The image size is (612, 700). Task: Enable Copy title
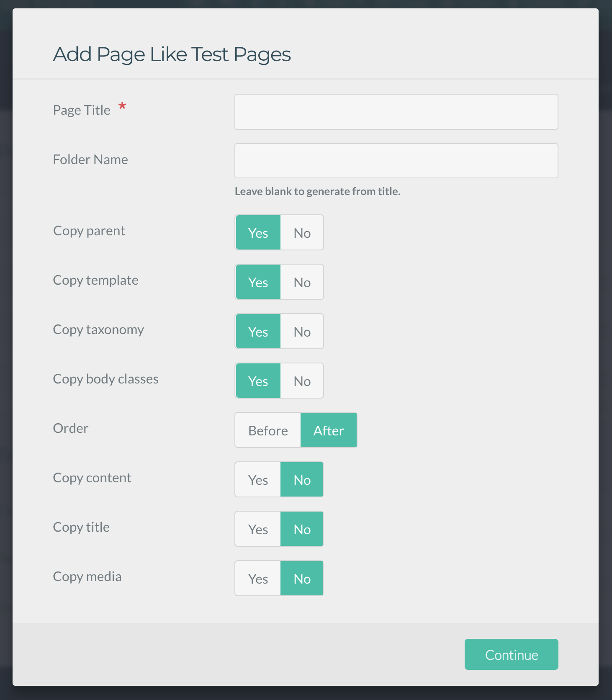click(x=258, y=529)
